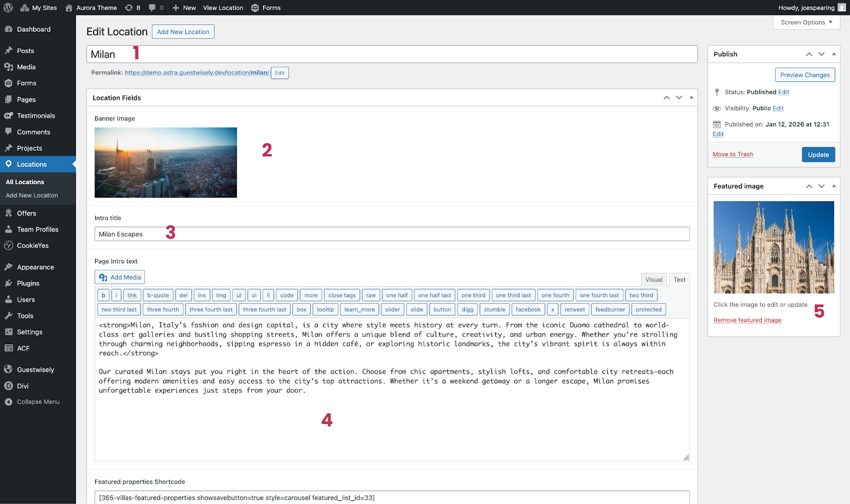Open View Location in admin bar
This screenshot has width=850, height=504.
pos(223,7)
